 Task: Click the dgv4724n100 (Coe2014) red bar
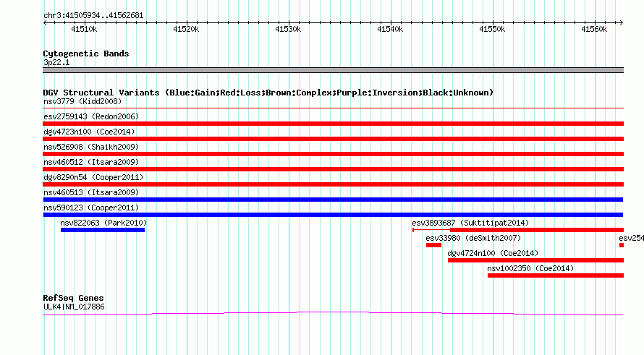(x=535, y=260)
